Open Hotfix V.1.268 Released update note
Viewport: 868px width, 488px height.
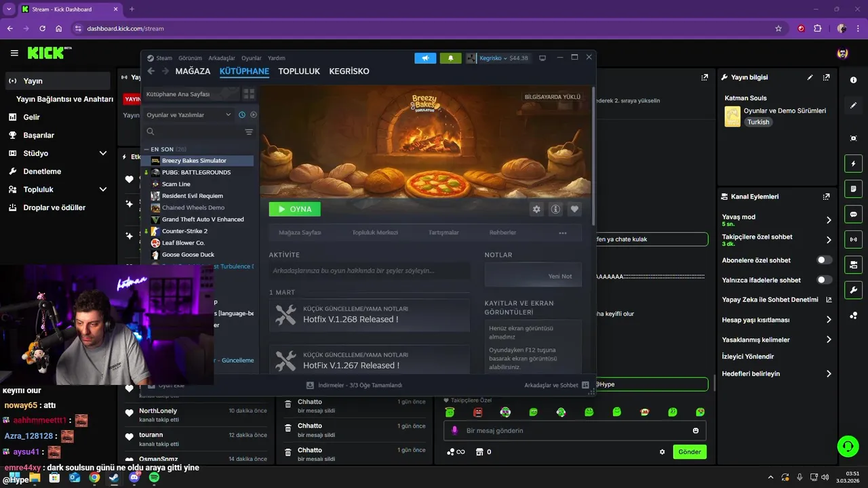point(369,314)
